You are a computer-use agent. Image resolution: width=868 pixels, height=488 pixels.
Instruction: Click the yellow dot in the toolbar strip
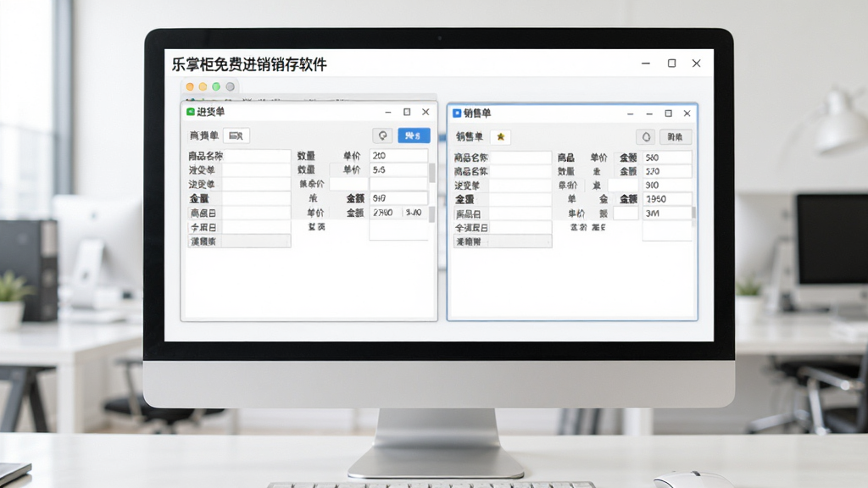click(x=203, y=87)
